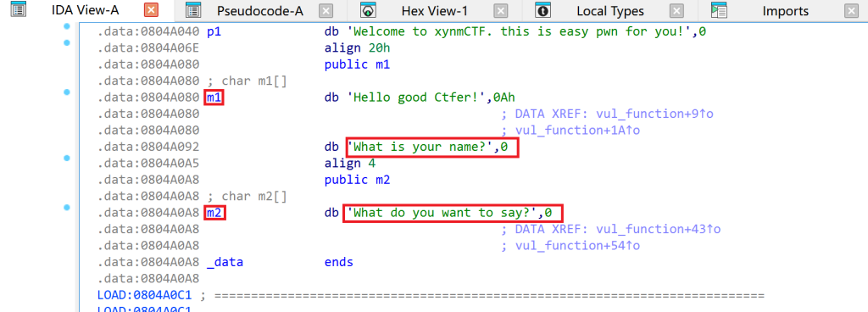Click the IDA View-A tab icon
Screen dimensions: 868x312
pyautogui.click(x=19, y=10)
